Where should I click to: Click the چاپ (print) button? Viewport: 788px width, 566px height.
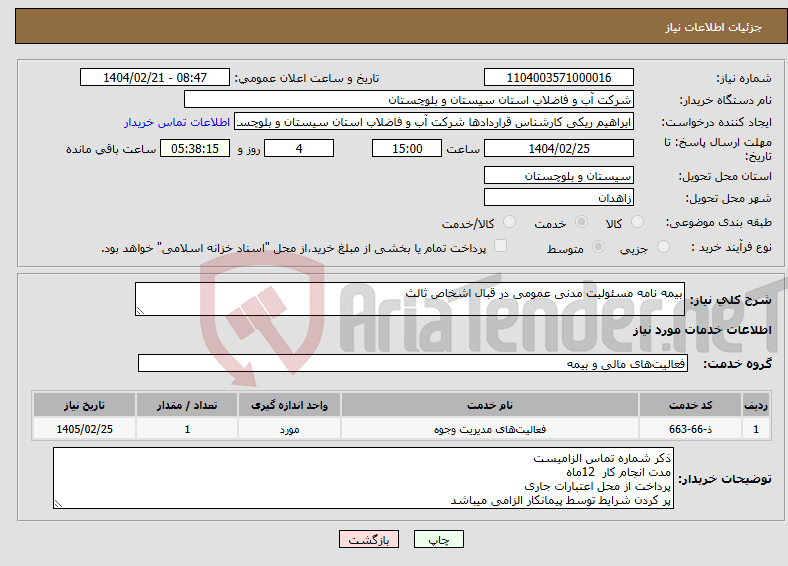point(438,539)
